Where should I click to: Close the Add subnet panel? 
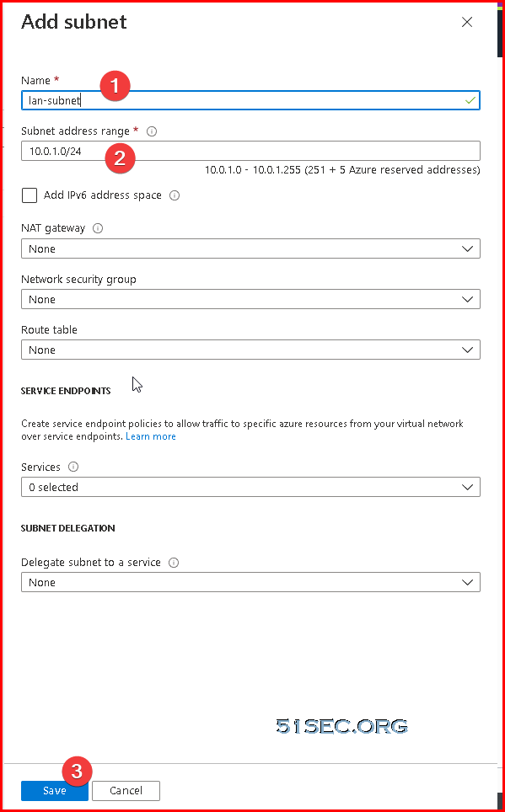[x=467, y=22]
